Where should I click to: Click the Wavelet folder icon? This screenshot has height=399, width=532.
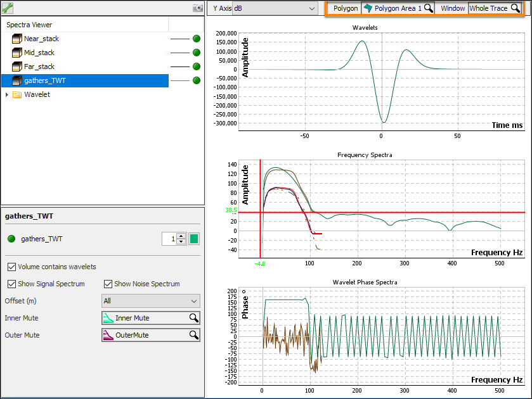pyautogui.click(x=17, y=94)
